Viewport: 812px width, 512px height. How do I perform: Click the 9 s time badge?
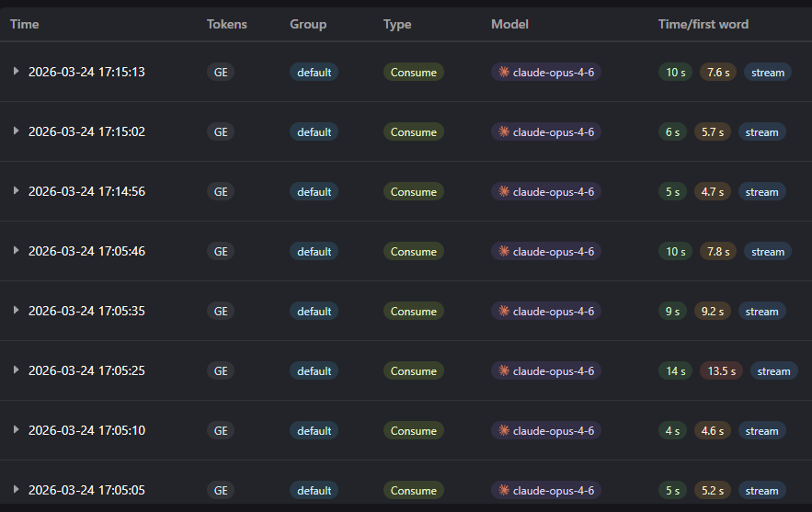(x=672, y=311)
